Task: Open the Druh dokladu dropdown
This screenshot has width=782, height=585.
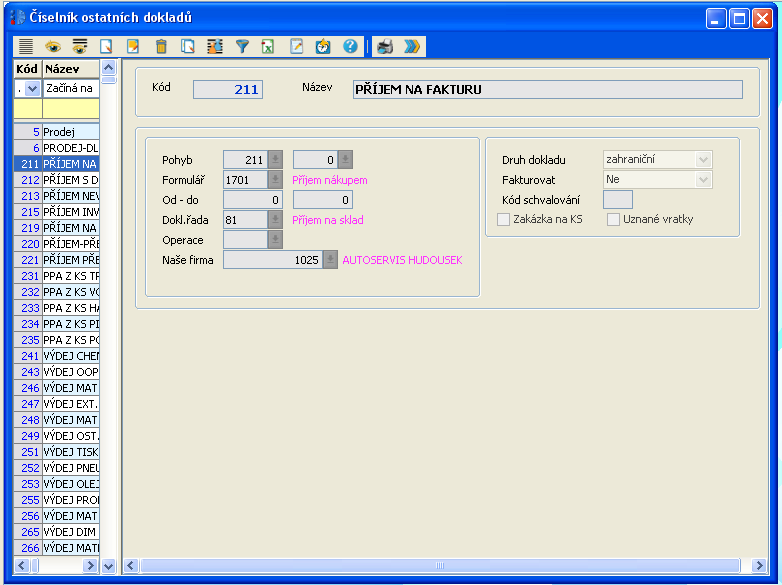Action: tap(703, 159)
